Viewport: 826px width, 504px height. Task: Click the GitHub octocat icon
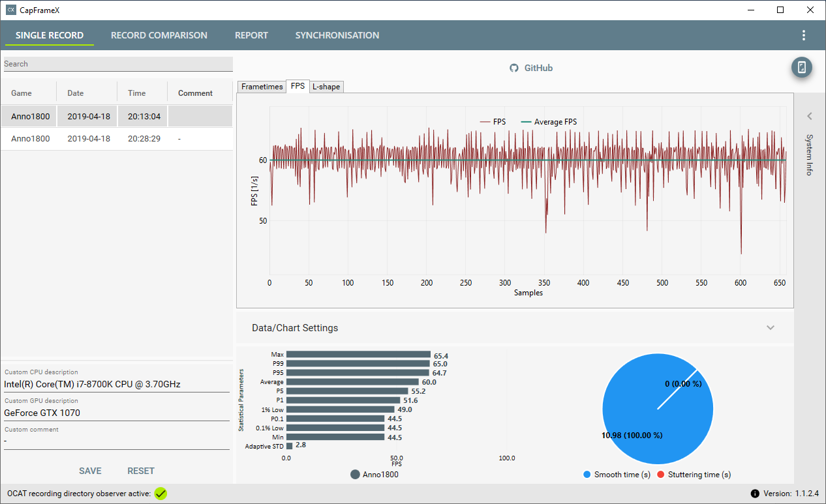514,68
